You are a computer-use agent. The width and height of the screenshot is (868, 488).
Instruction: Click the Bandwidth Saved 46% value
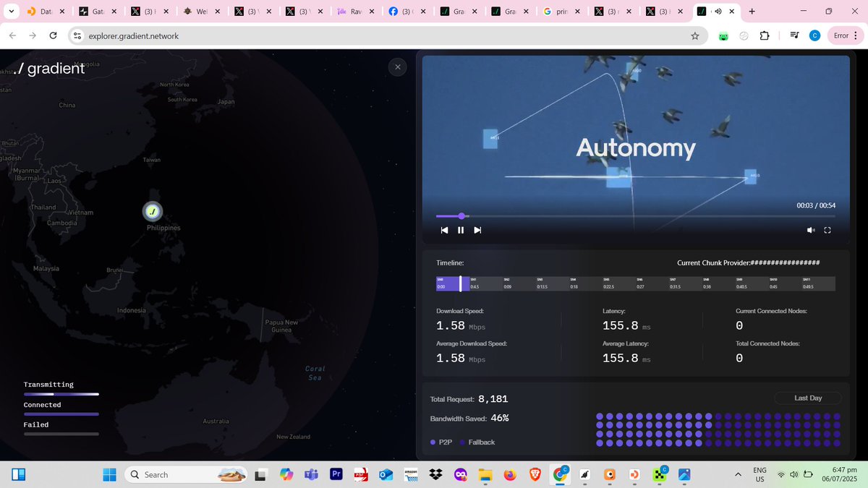(x=500, y=418)
